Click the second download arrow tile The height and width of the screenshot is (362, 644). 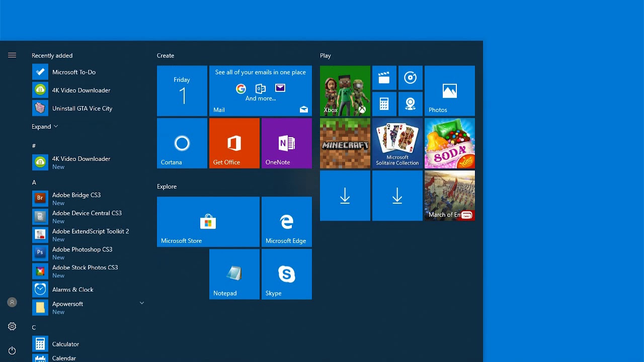(397, 196)
